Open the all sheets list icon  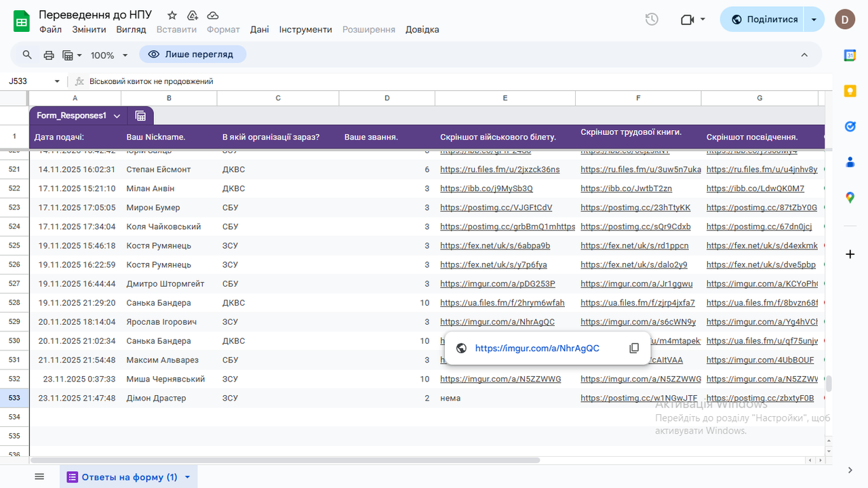[x=39, y=476]
